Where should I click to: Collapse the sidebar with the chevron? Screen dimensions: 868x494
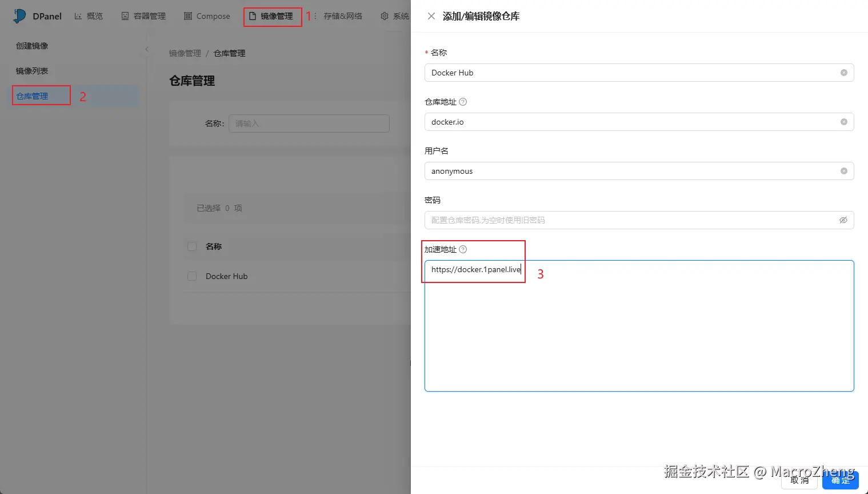pyautogui.click(x=147, y=50)
